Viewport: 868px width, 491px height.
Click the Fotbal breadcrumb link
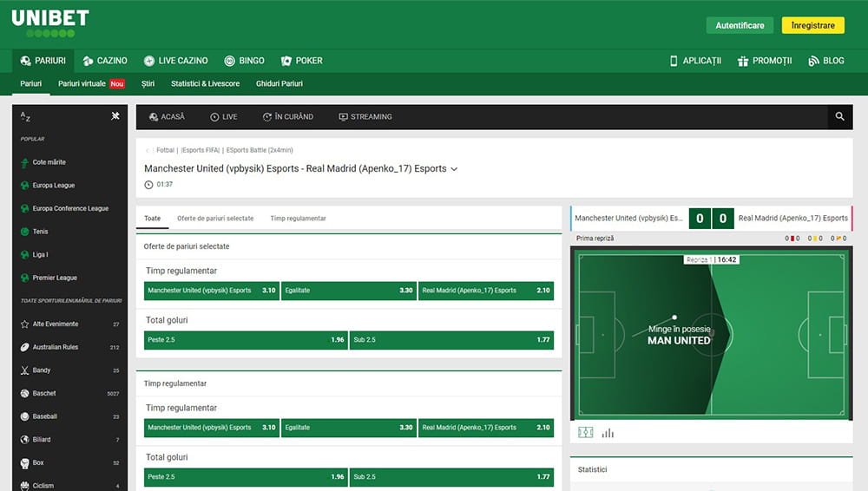pos(165,150)
